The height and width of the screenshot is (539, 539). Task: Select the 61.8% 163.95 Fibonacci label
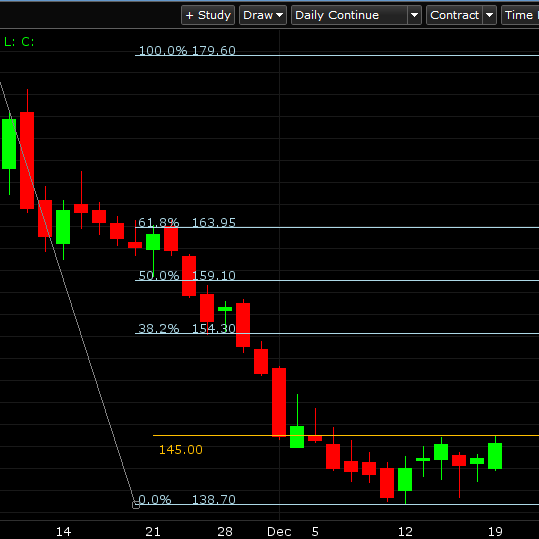[x=187, y=222]
